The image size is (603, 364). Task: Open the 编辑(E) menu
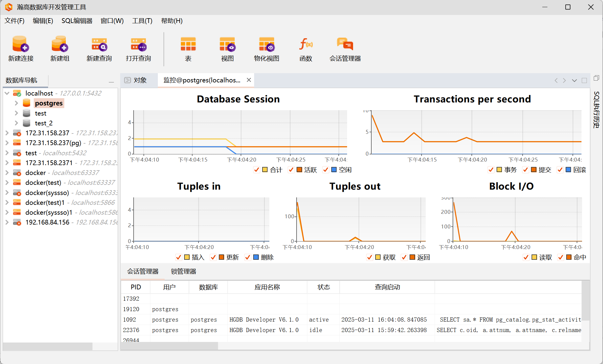tap(43, 21)
